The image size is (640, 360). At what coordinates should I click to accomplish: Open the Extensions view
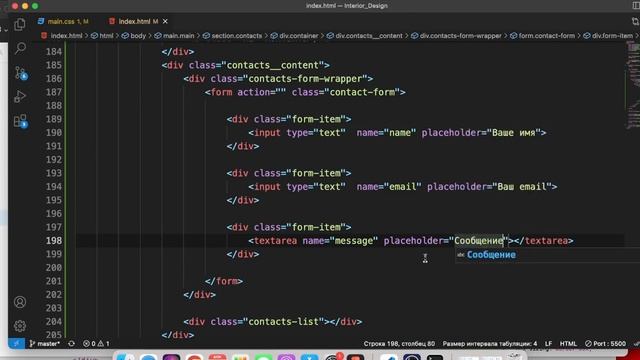20,121
